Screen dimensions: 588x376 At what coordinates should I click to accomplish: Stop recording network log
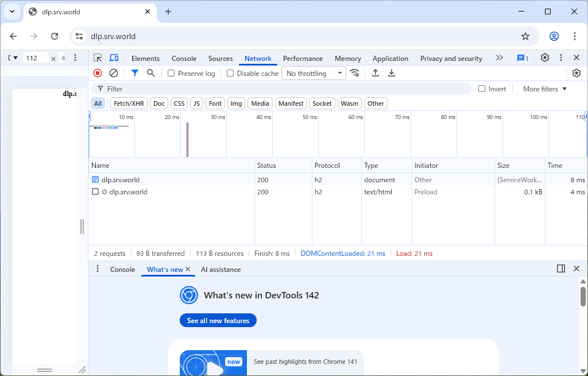pyautogui.click(x=98, y=73)
